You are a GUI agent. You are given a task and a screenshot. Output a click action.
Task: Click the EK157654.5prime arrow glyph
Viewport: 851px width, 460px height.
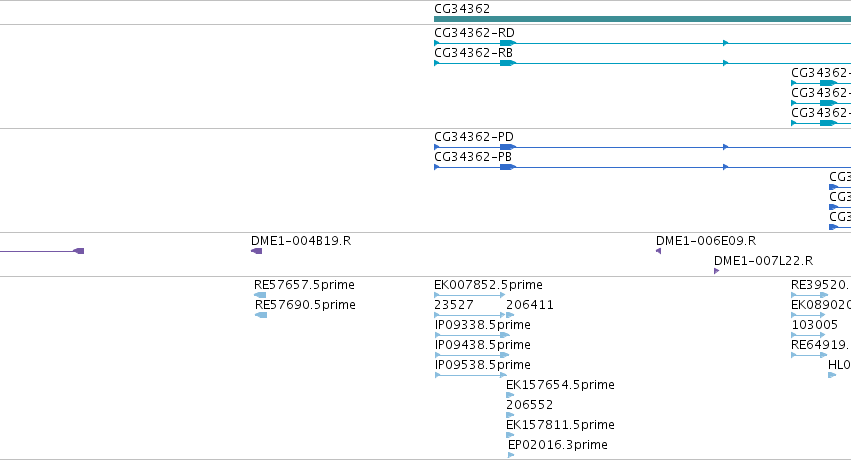[x=510, y=395]
